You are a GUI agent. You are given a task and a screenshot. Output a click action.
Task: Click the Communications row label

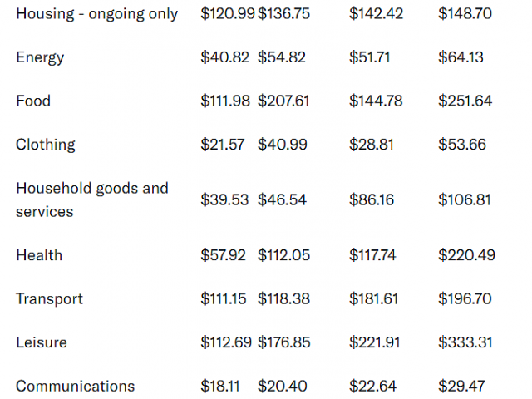point(75,386)
